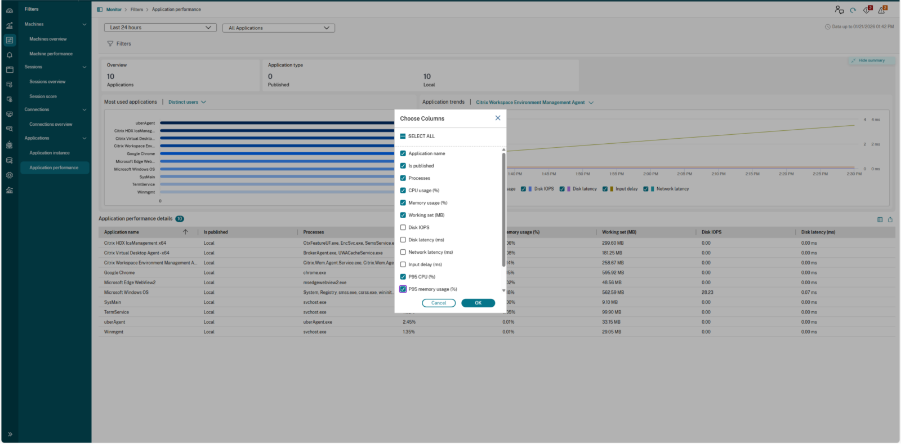Screen dimensions: 901x444
Task: Go to Monitor breadcrumb link
Action: coord(114,10)
